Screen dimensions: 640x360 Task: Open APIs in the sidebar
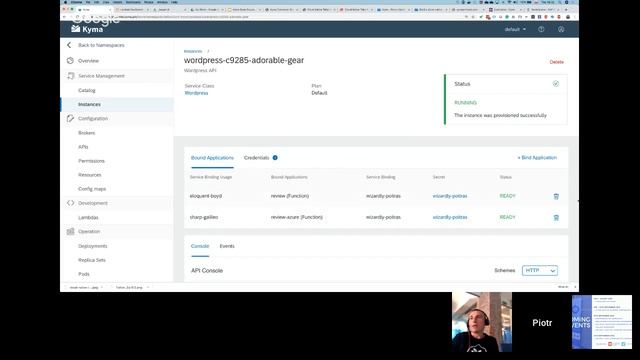pyautogui.click(x=83, y=147)
